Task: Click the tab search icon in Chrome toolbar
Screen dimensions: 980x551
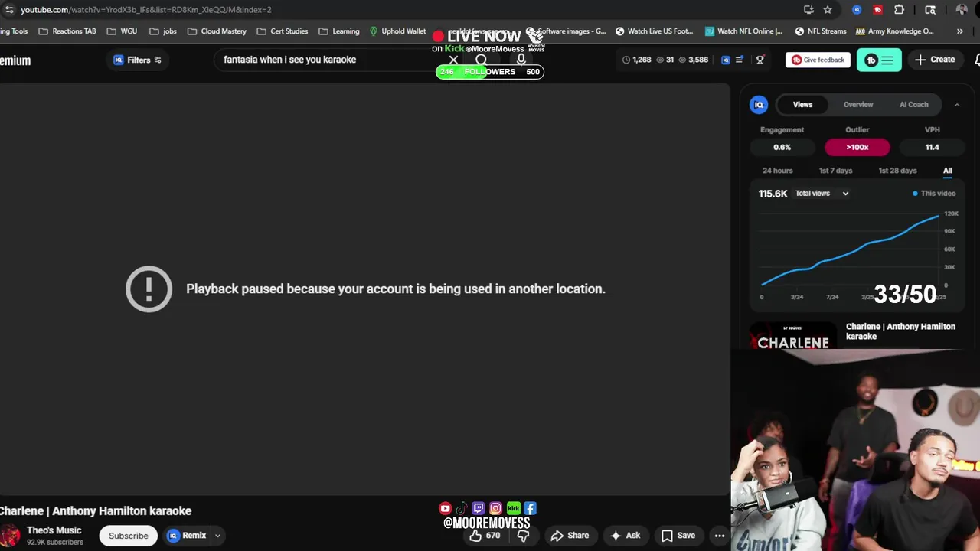Action: tap(930, 10)
